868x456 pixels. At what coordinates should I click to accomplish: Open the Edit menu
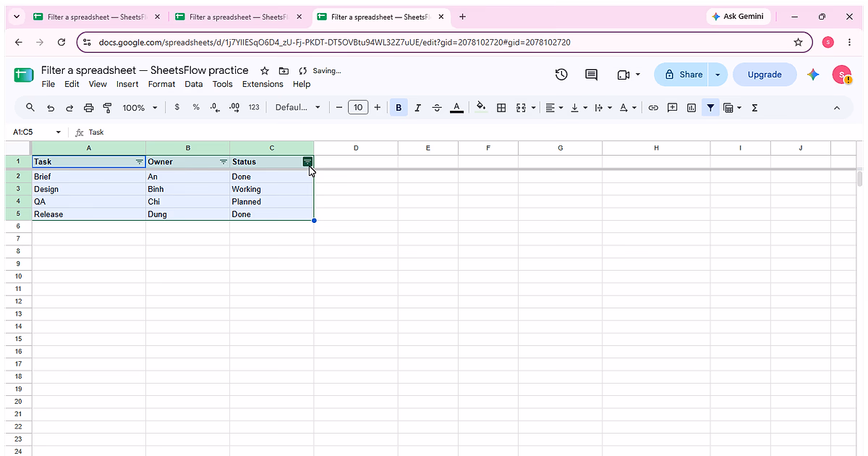(x=72, y=84)
